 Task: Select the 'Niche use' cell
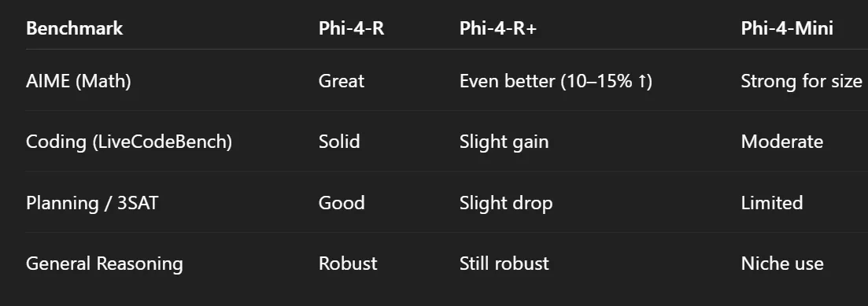781,264
